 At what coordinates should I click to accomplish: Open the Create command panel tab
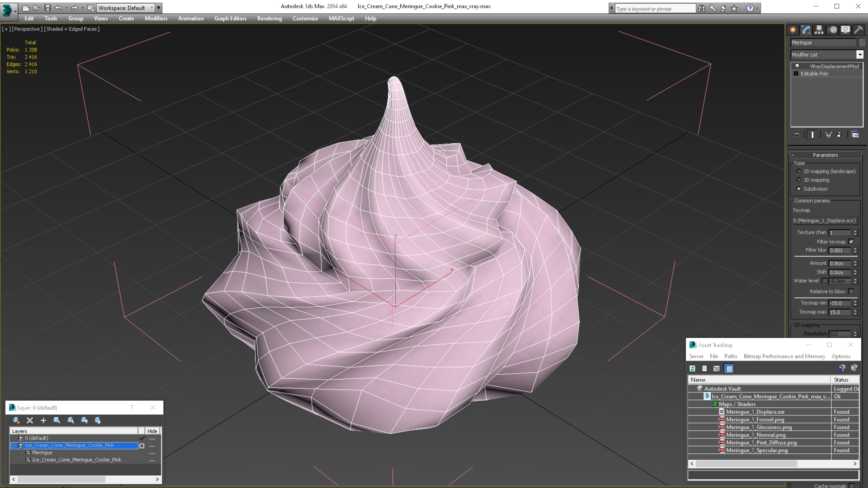click(x=793, y=30)
